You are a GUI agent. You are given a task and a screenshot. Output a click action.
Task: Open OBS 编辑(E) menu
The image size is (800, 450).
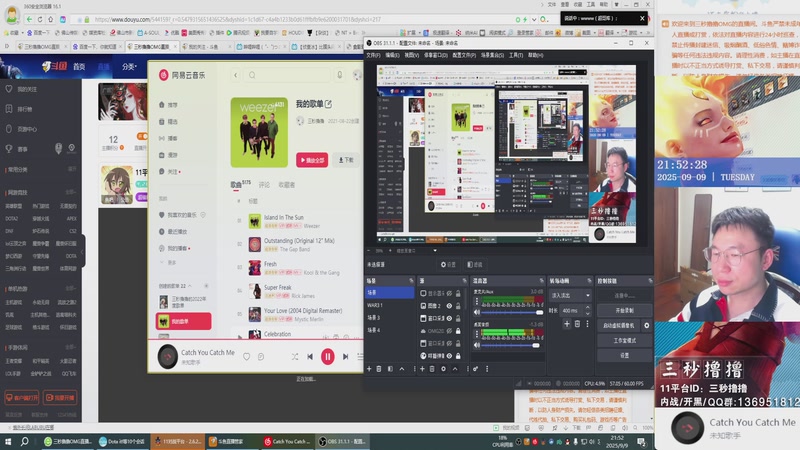(392, 55)
